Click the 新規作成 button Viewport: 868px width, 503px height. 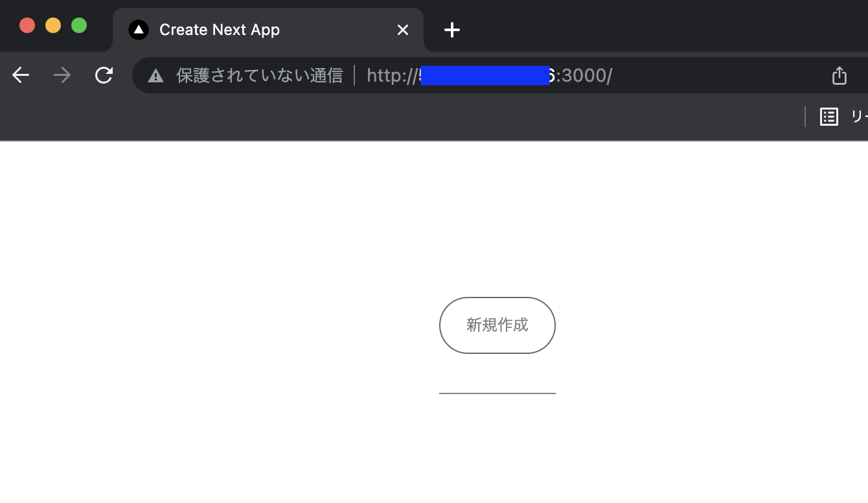point(497,325)
